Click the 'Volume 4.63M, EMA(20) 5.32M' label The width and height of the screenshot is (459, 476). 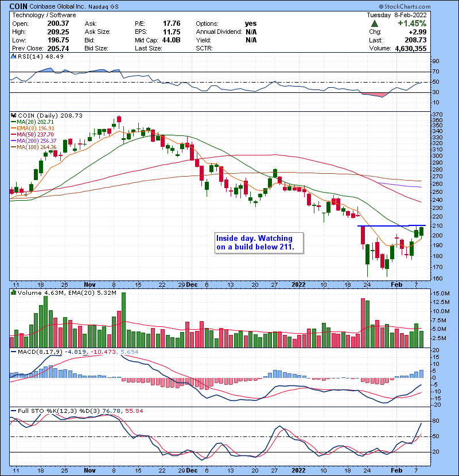[67, 292]
